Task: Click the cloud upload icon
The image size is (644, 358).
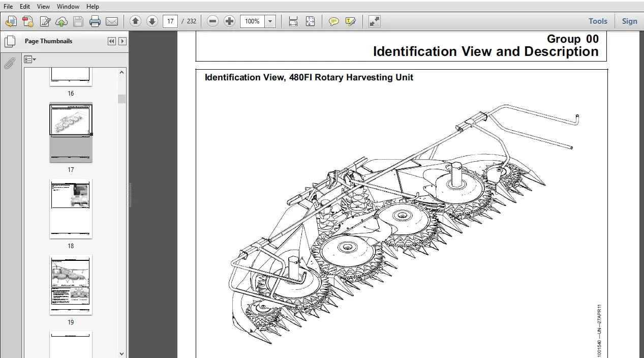Action: click(x=62, y=21)
